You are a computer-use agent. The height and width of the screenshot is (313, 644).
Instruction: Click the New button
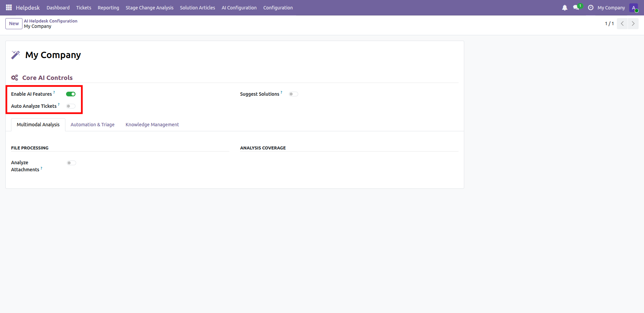pos(14,24)
